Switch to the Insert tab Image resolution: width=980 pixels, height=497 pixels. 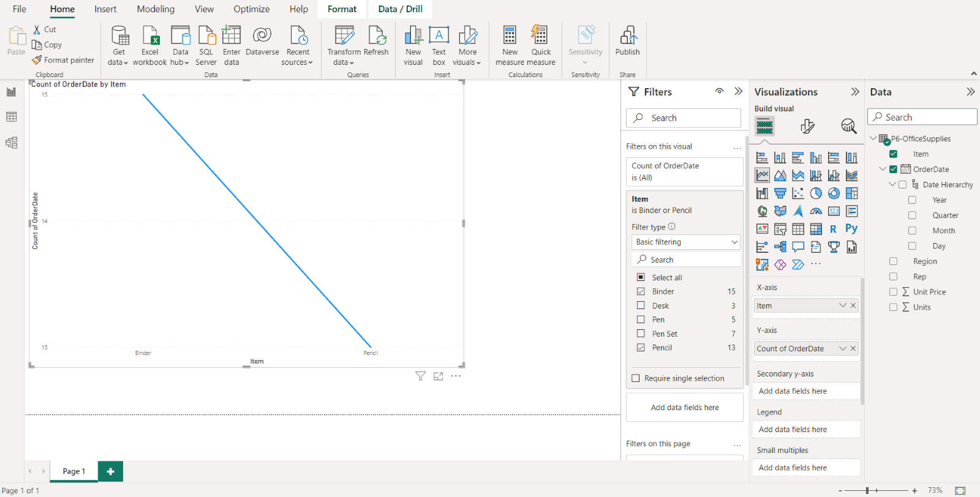(105, 9)
